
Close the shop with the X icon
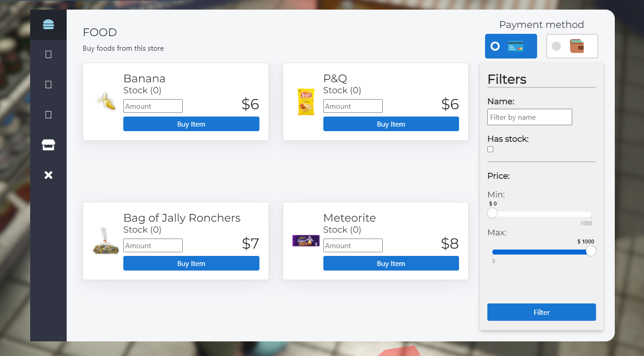48,175
